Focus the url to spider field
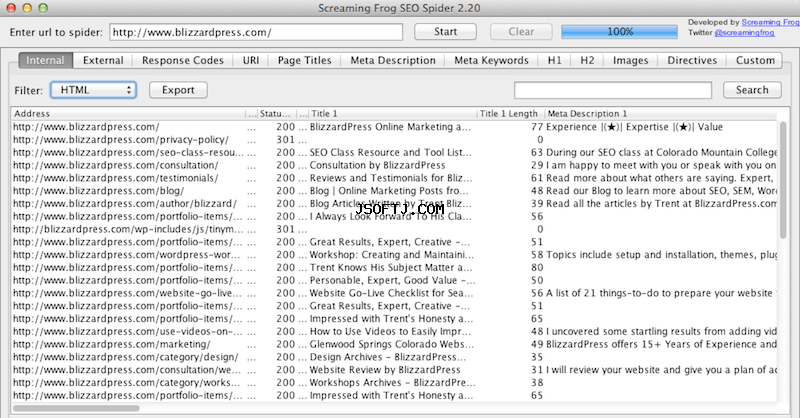Viewport: 800px width, 418px height. click(x=256, y=32)
